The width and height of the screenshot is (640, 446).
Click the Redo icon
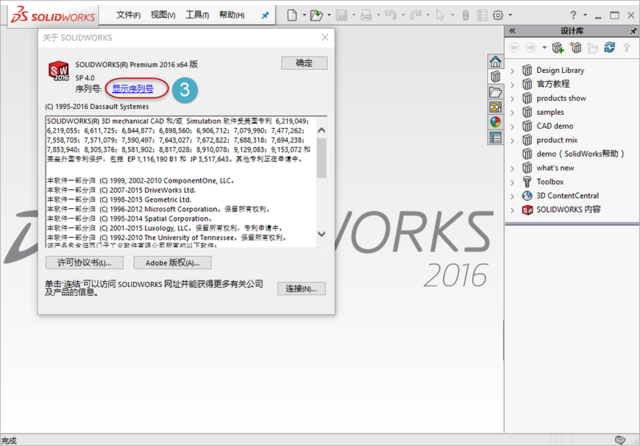coord(416,15)
